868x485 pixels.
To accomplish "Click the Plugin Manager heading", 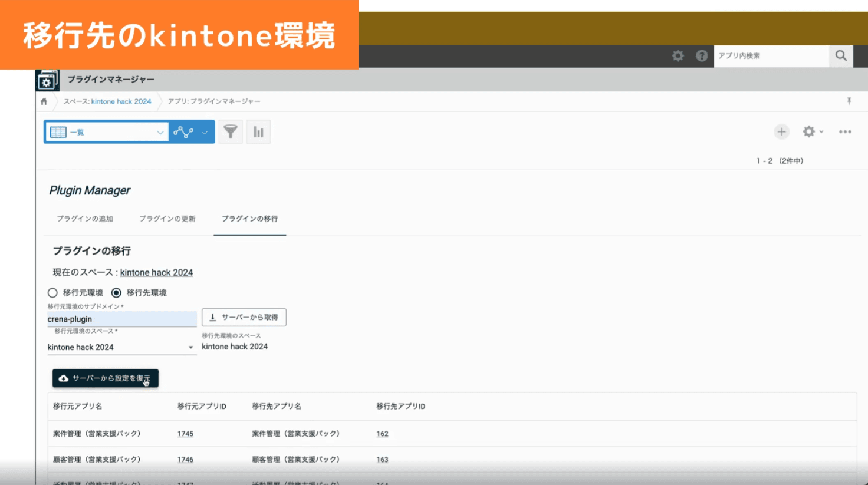I will (x=90, y=190).
